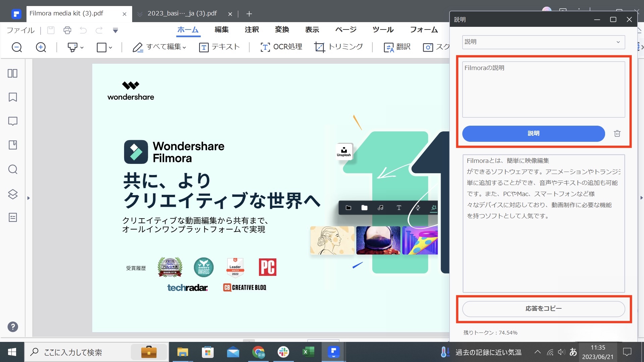Select the rectangle shape tool
644x362 pixels.
[101, 47]
